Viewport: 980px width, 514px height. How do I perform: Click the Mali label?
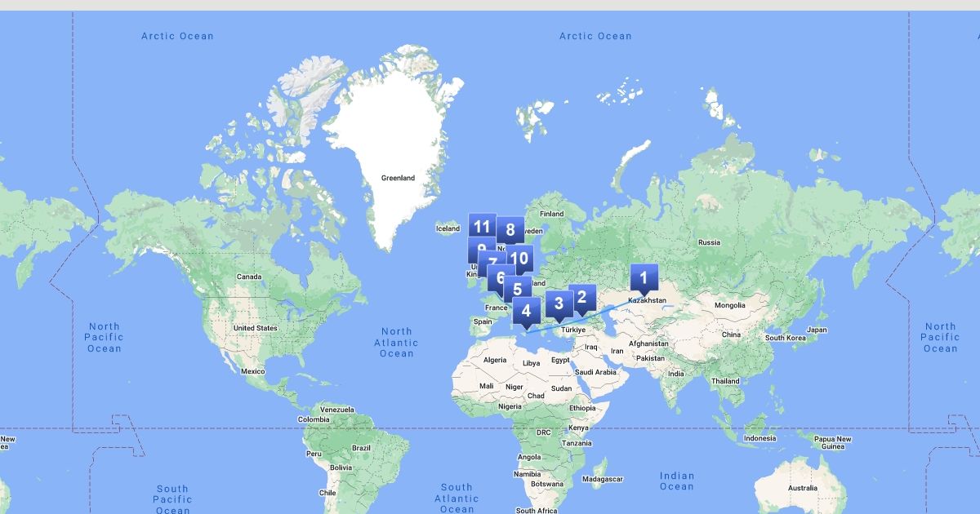486,386
